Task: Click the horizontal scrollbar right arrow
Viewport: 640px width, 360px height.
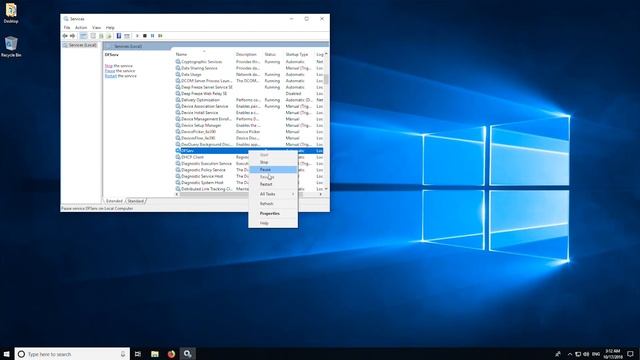Action: point(321,194)
